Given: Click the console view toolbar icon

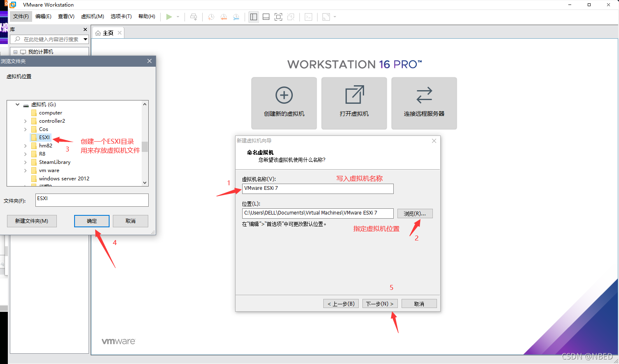Looking at the screenshot, I should (x=308, y=17).
